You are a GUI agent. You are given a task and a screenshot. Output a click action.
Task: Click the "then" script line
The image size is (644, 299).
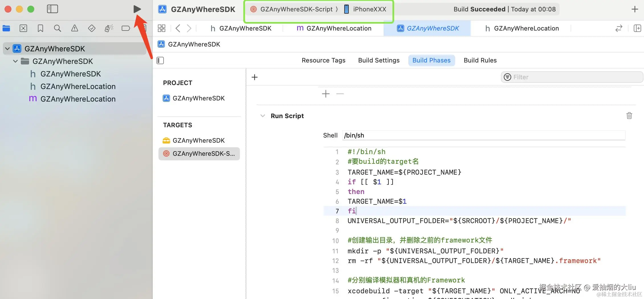(356, 192)
